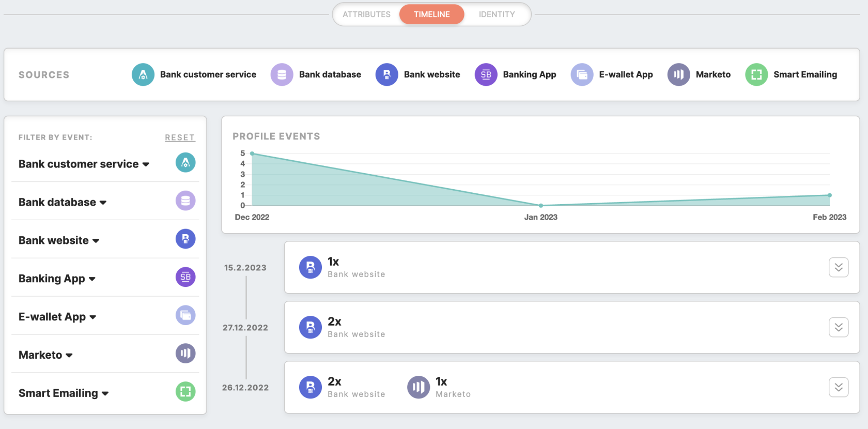Select the Timeline tab

[432, 14]
